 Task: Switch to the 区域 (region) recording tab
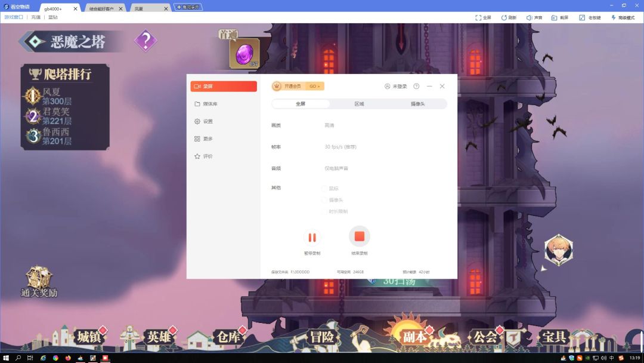coord(359,104)
